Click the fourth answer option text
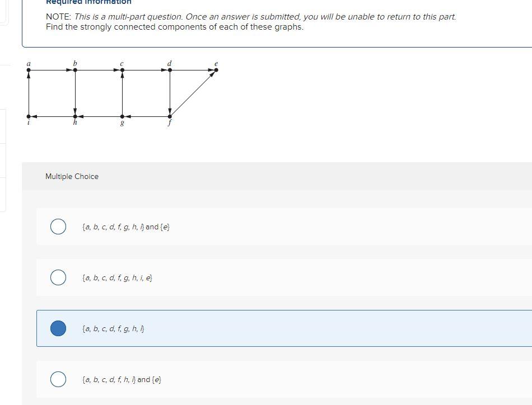532x405 pixels. click(x=122, y=379)
